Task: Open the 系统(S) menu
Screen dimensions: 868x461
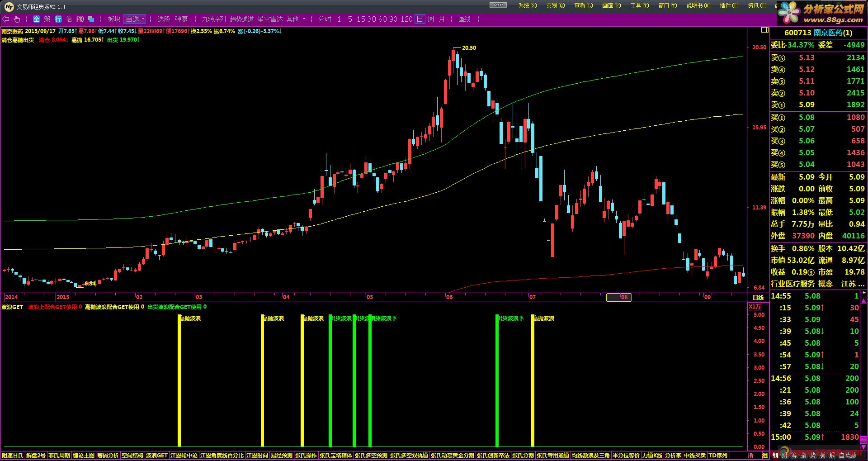Action: click(x=528, y=5)
